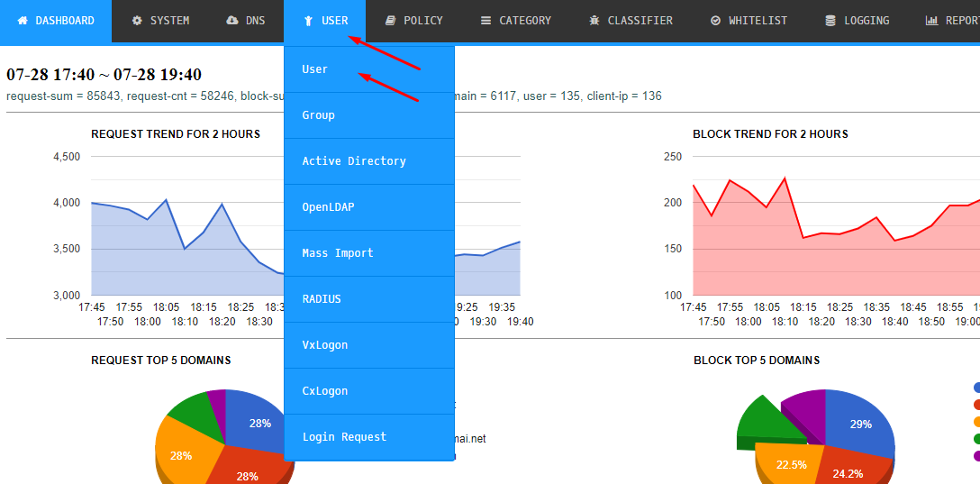
Task: Open the Policy tab
Action: coord(413,21)
